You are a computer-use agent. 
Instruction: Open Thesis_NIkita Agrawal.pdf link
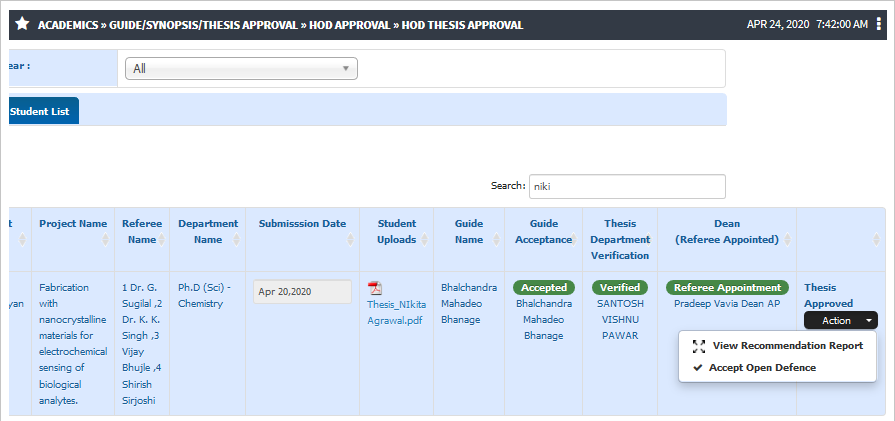[396, 313]
